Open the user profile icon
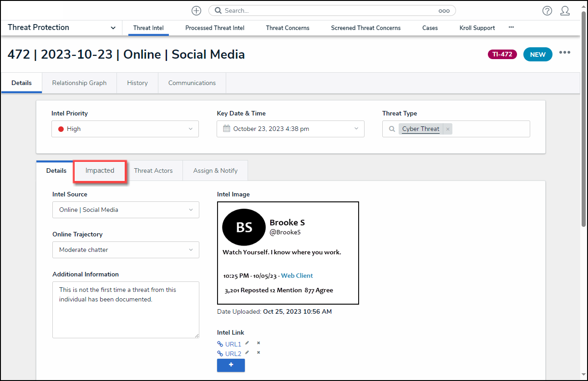Screen dimensions: 588x381 click(565, 10)
